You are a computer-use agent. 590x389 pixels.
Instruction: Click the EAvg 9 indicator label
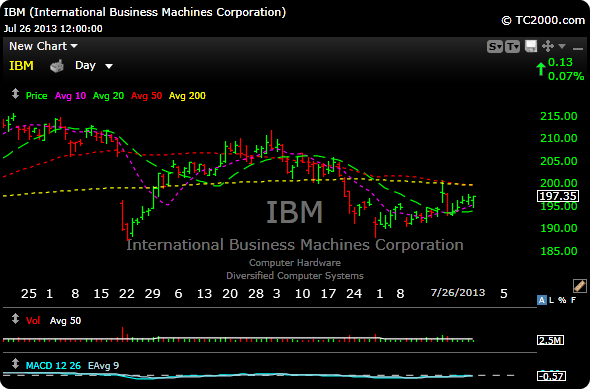pos(103,366)
